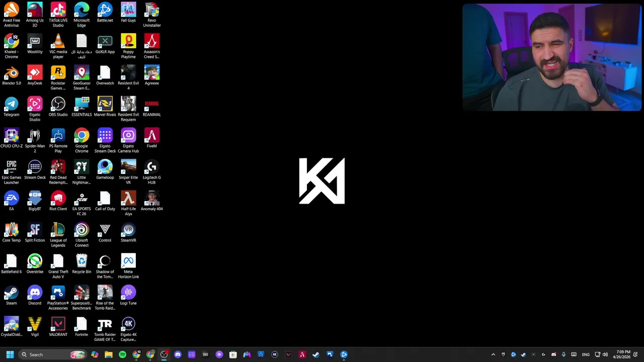This screenshot has width=644, height=362.
Task: Select TikTok LIVE Studio desktop icon
Action: tap(58, 15)
